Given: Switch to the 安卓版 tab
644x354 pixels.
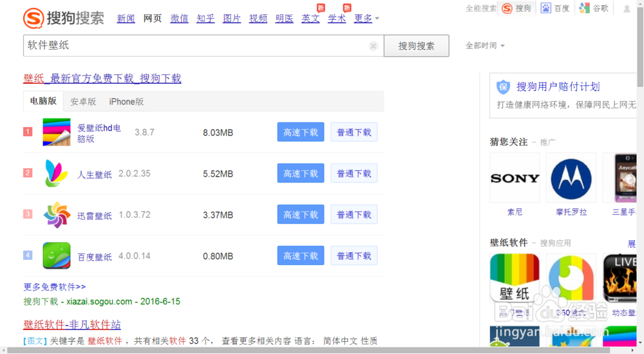Looking at the screenshot, I should [x=83, y=101].
